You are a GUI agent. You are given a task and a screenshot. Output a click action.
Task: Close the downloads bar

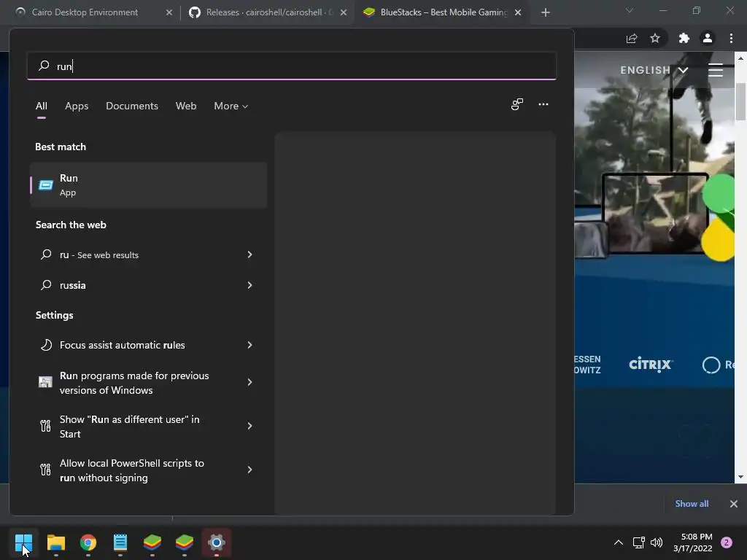coord(734,504)
